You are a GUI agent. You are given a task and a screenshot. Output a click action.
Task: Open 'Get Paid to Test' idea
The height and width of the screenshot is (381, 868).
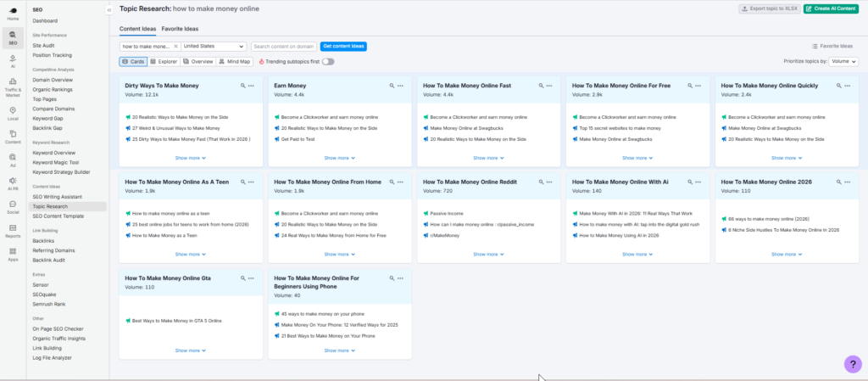(298, 139)
